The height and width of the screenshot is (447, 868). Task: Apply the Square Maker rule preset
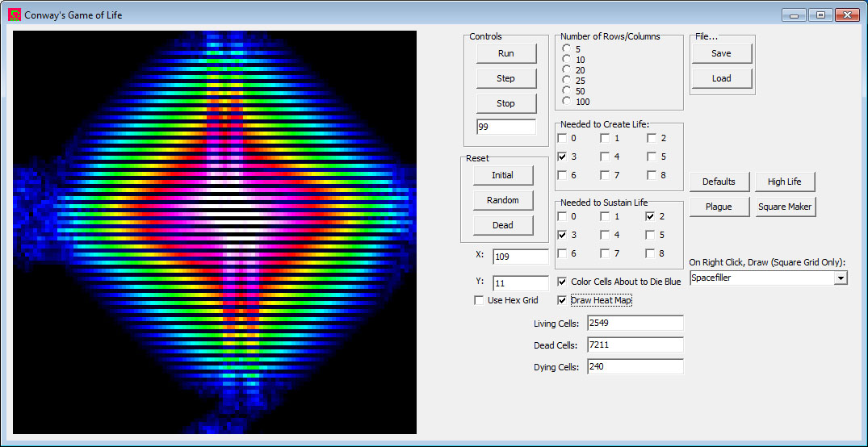[x=785, y=207]
